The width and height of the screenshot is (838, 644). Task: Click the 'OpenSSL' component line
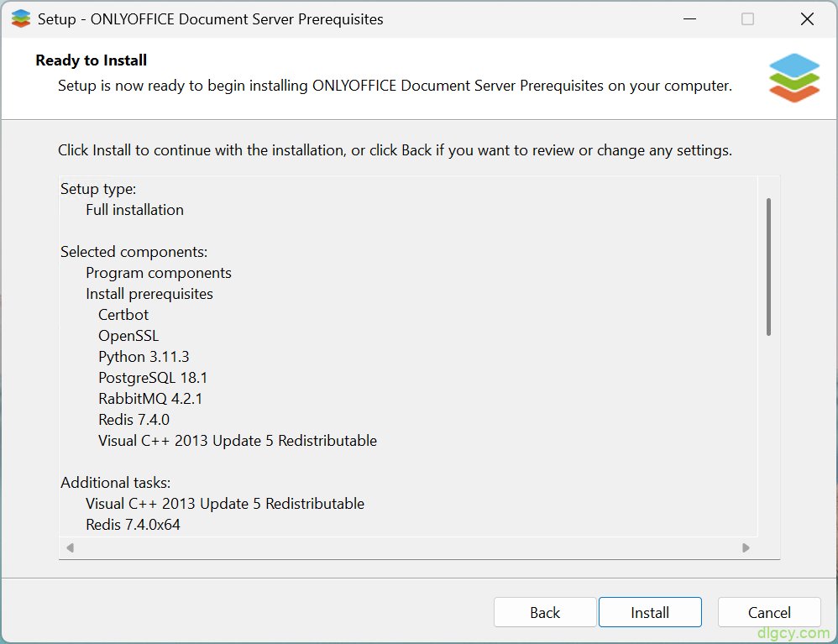[128, 336]
